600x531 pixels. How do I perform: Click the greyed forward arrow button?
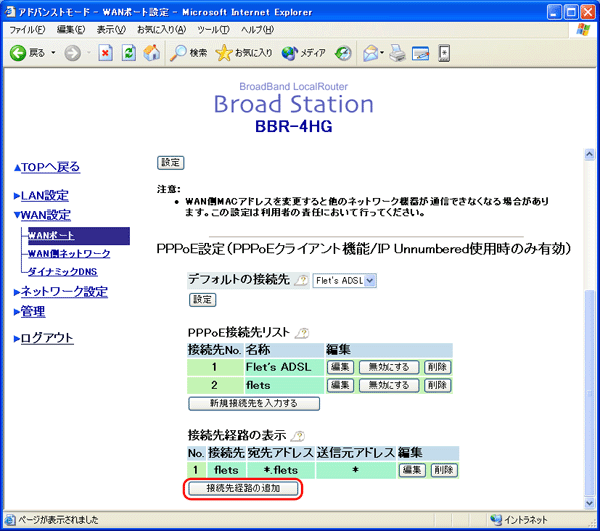click(x=72, y=53)
